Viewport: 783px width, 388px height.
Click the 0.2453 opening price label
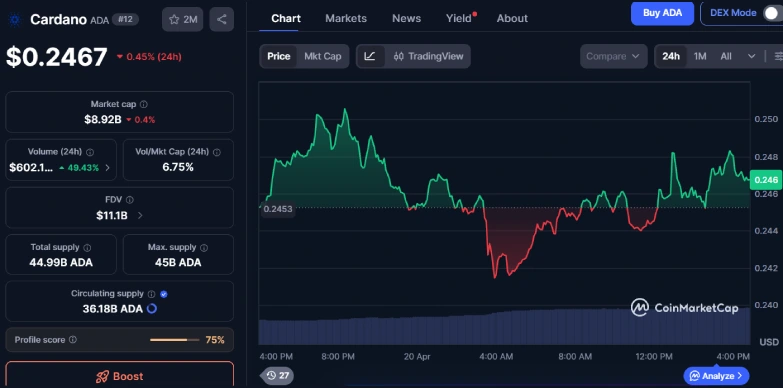click(278, 209)
